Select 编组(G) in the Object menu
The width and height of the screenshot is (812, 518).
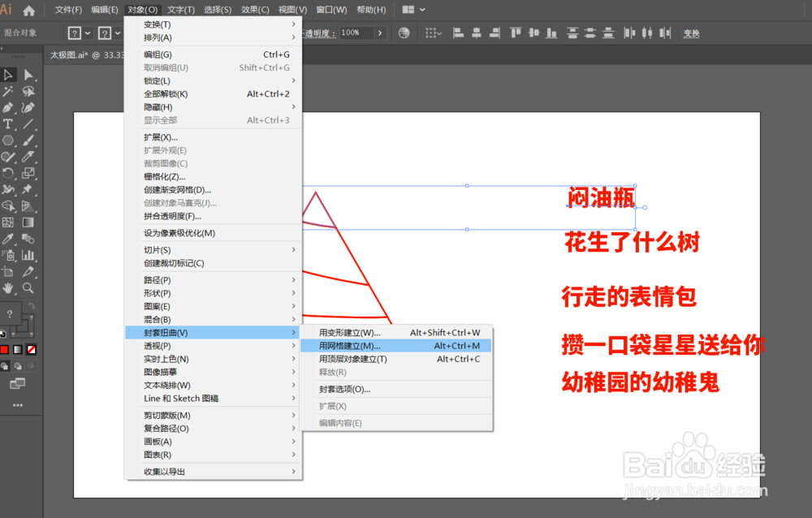click(214, 54)
